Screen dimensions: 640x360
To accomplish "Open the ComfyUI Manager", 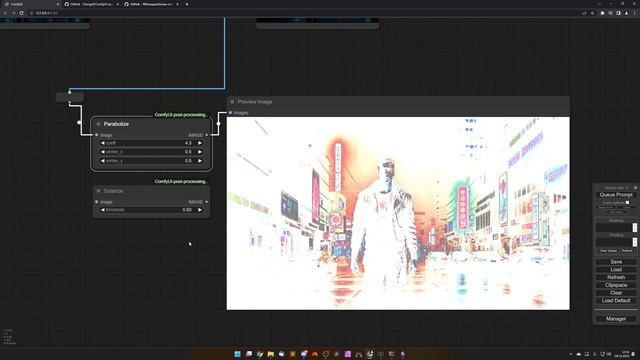I will (616, 319).
